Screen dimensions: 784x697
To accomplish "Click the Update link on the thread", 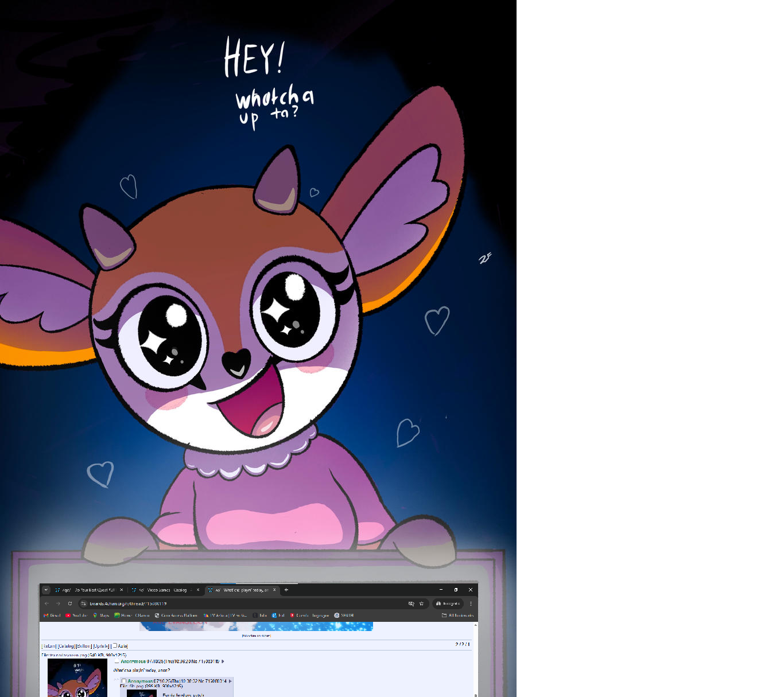I will coord(101,646).
